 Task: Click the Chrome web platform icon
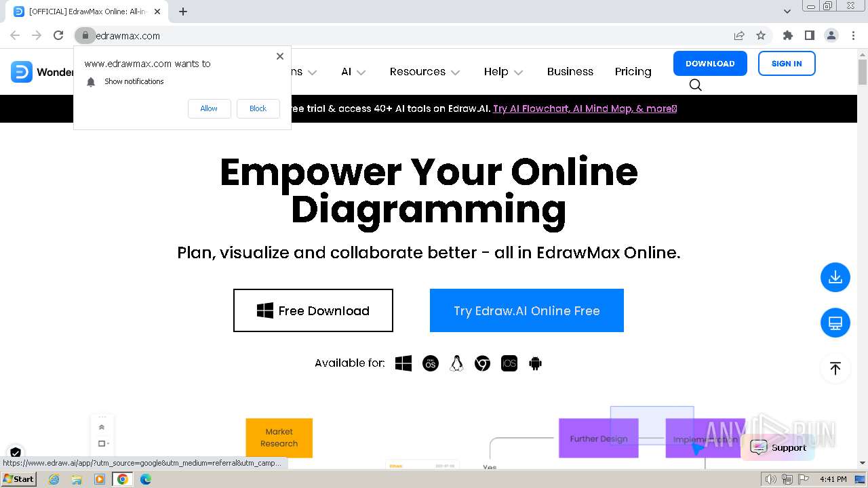point(482,363)
